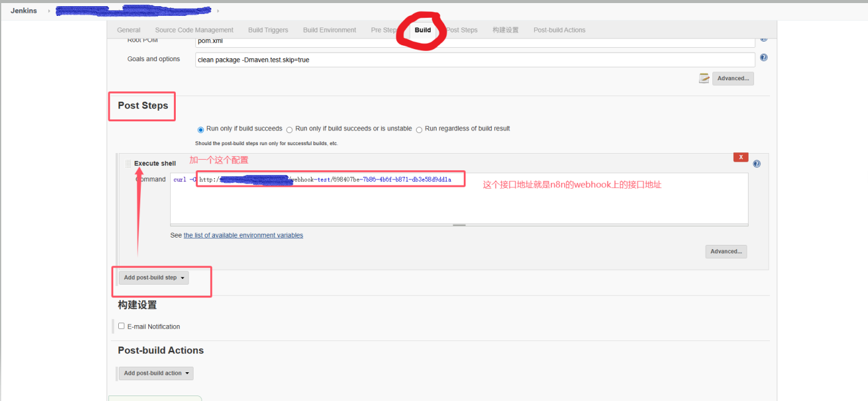Click inside the Command textarea

[x=459, y=198]
